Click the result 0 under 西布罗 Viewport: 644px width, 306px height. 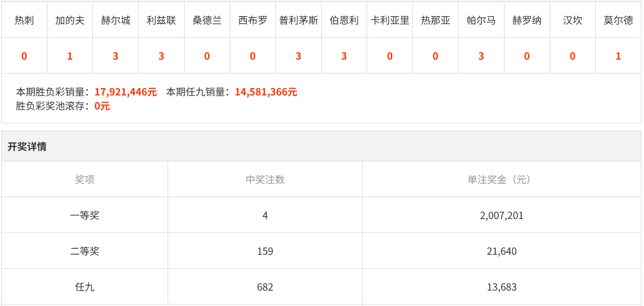pyautogui.click(x=252, y=56)
